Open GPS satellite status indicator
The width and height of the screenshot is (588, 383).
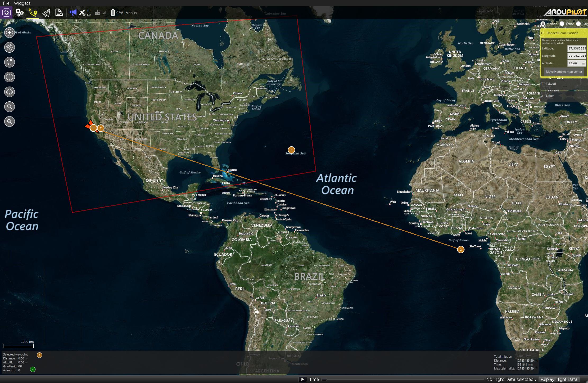85,12
